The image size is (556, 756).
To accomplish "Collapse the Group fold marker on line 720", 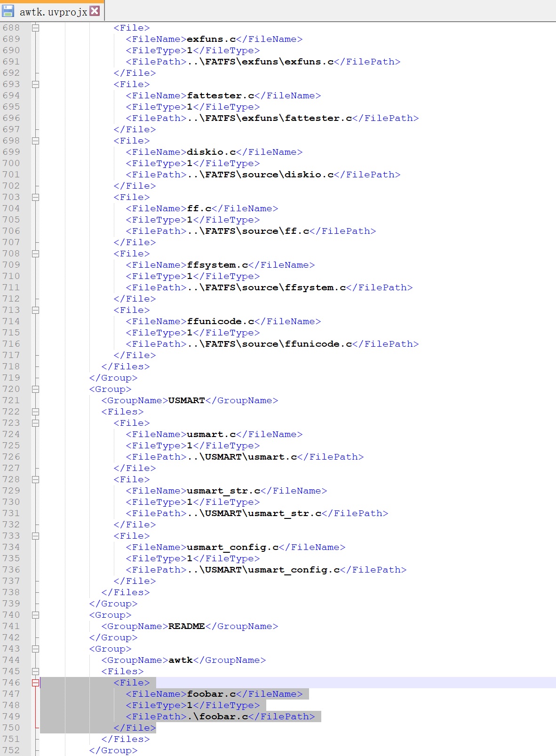I will [35, 389].
